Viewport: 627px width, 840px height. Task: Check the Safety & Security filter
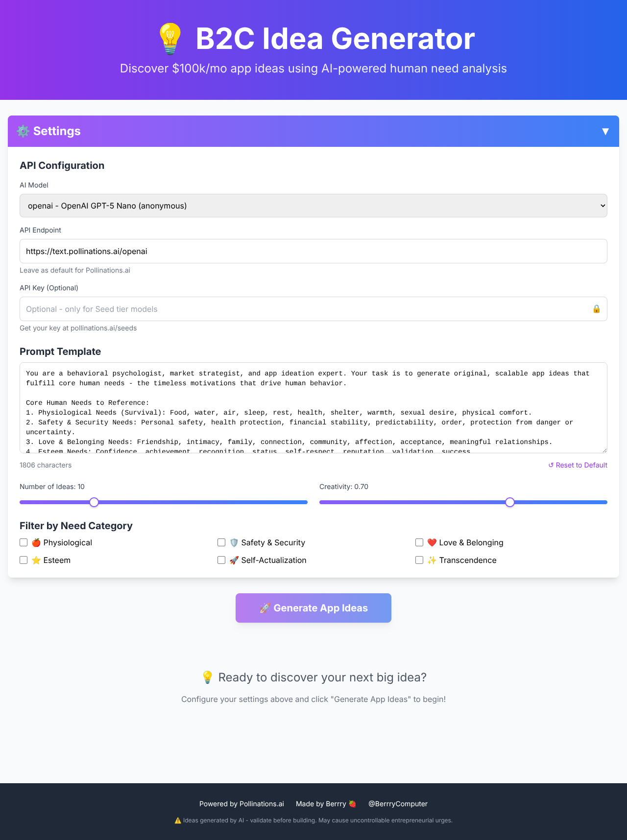221,542
